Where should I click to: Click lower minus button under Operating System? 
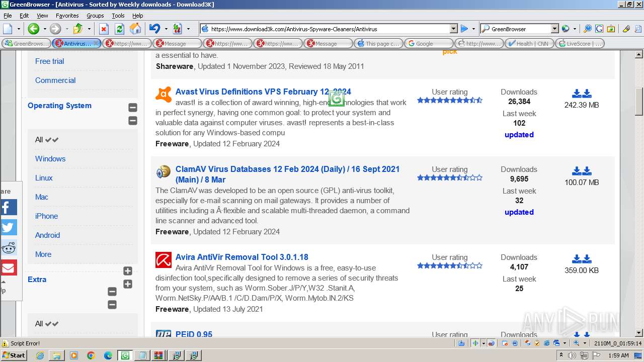(133, 121)
